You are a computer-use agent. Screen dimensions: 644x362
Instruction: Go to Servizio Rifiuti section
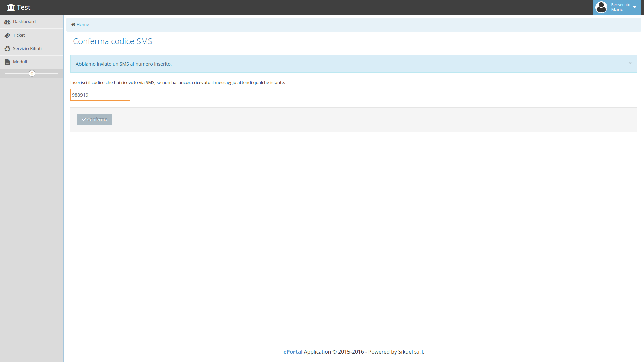click(x=28, y=49)
